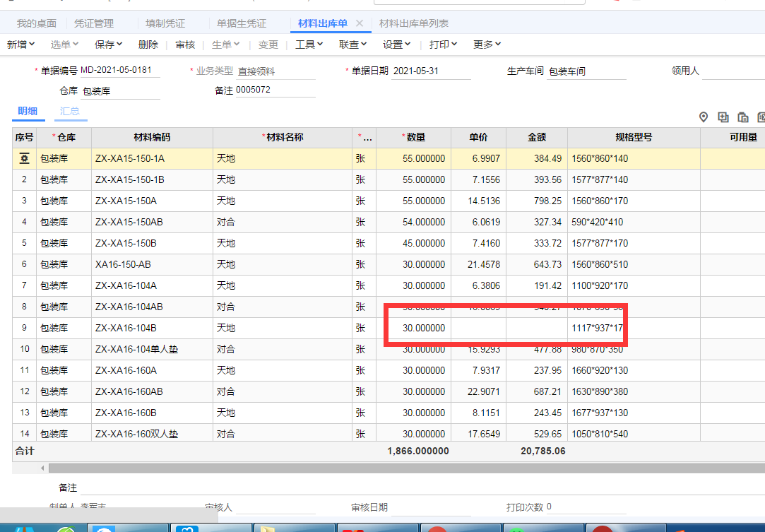This screenshot has height=532, width=765.
Task: Click the empty 备注 field under the table
Action: coord(422,487)
